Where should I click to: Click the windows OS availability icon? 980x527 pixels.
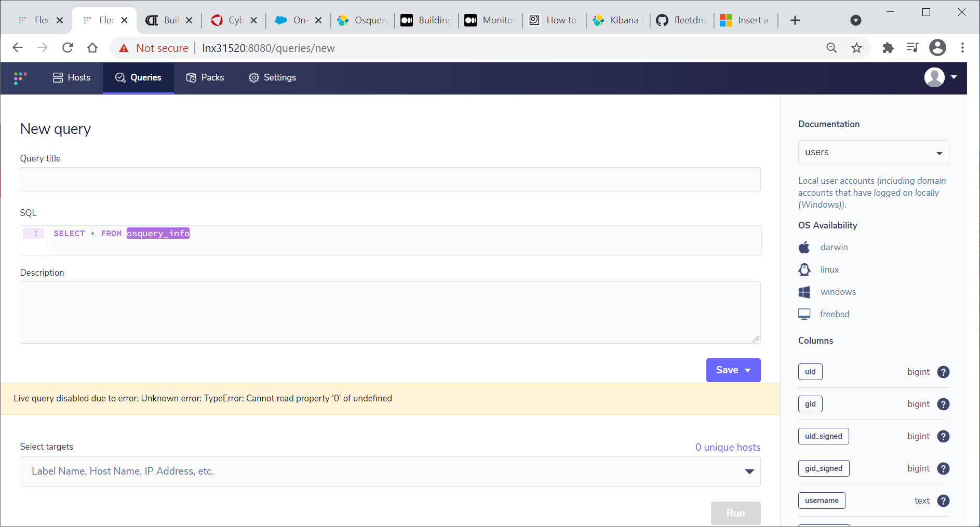coord(804,292)
